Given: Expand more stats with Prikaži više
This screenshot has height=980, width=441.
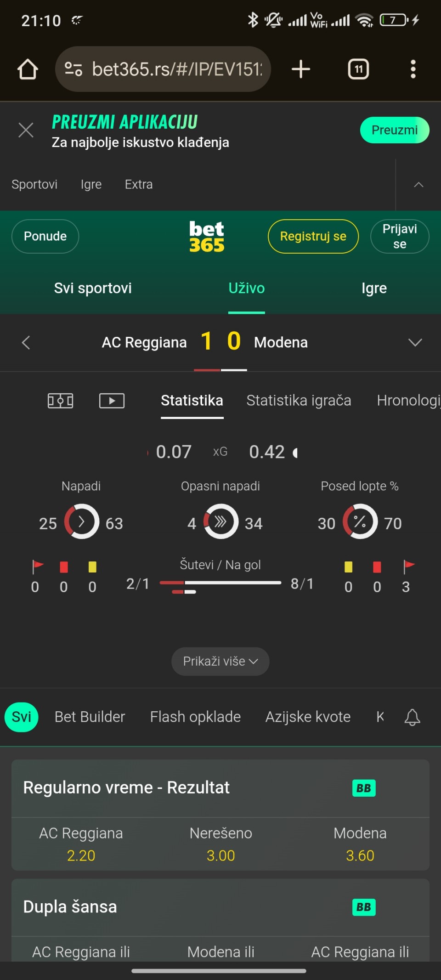Looking at the screenshot, I should (x=220, y=661).
